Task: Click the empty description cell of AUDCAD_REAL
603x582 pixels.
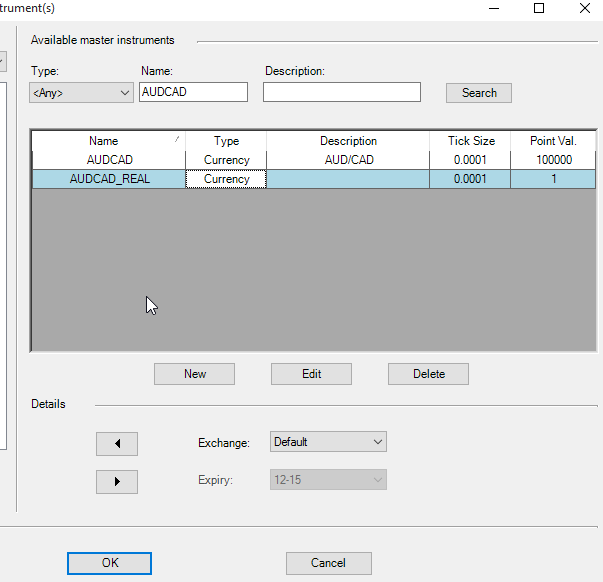Action: click(348, 179)
